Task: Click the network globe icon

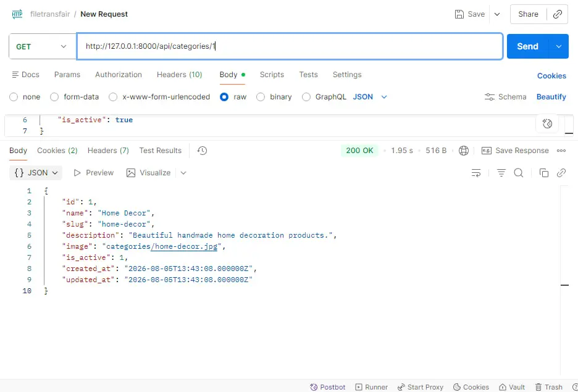Action: click(x=463, y=150)
